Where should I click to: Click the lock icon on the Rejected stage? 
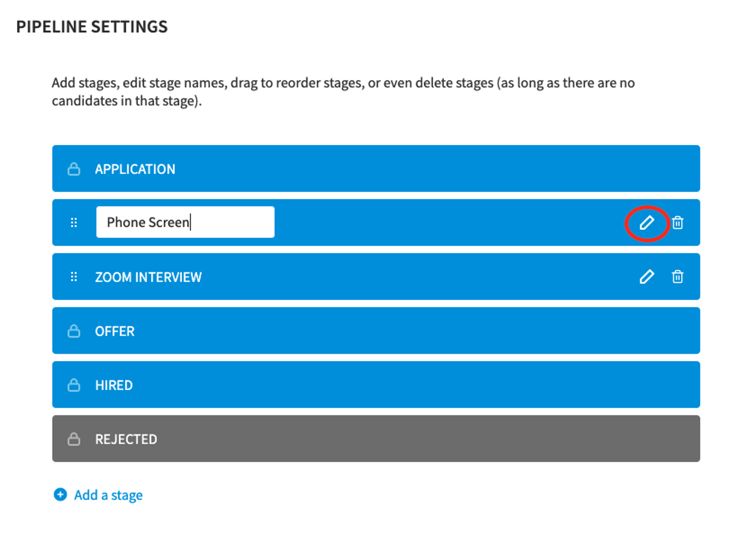tap(74, 439)
